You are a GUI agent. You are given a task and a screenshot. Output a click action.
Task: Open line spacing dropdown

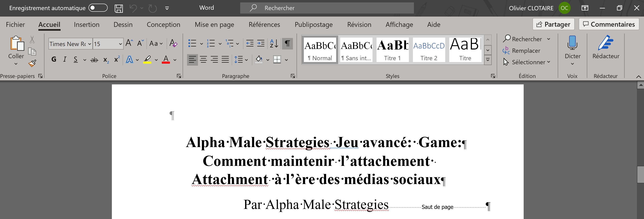(x=241, y=60)
